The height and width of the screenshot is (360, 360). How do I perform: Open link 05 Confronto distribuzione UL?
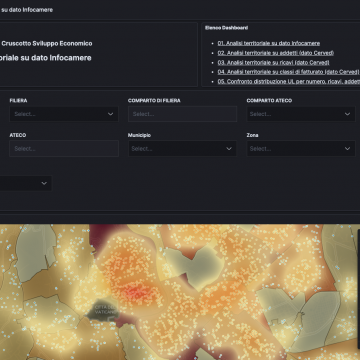[289, 81]
